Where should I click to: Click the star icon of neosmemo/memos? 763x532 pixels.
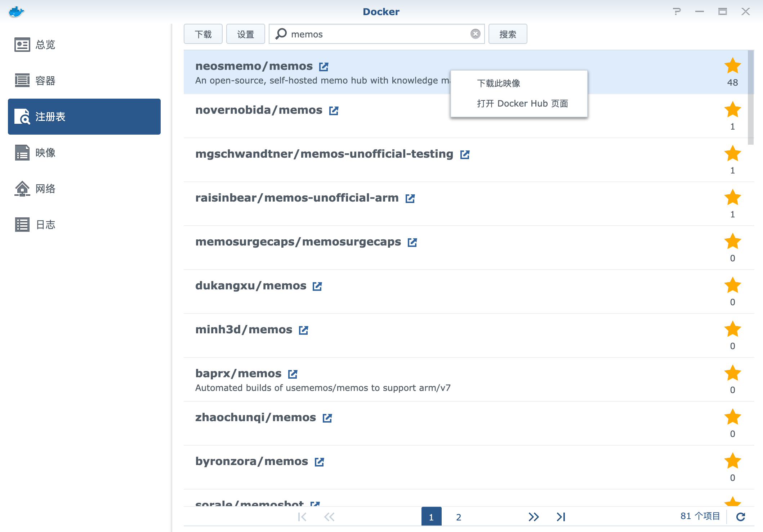732,66
